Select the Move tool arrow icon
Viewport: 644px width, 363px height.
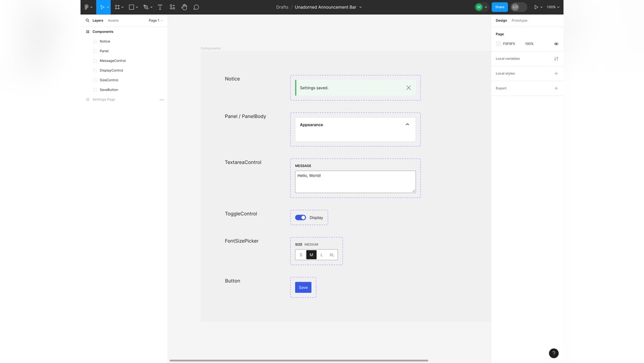(102, 7)
